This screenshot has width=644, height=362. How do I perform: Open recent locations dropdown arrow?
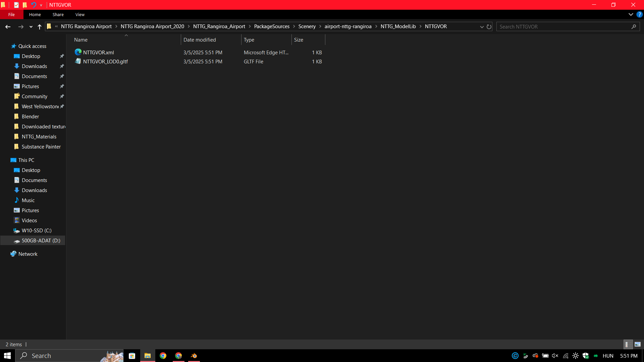tap(31, 27)
